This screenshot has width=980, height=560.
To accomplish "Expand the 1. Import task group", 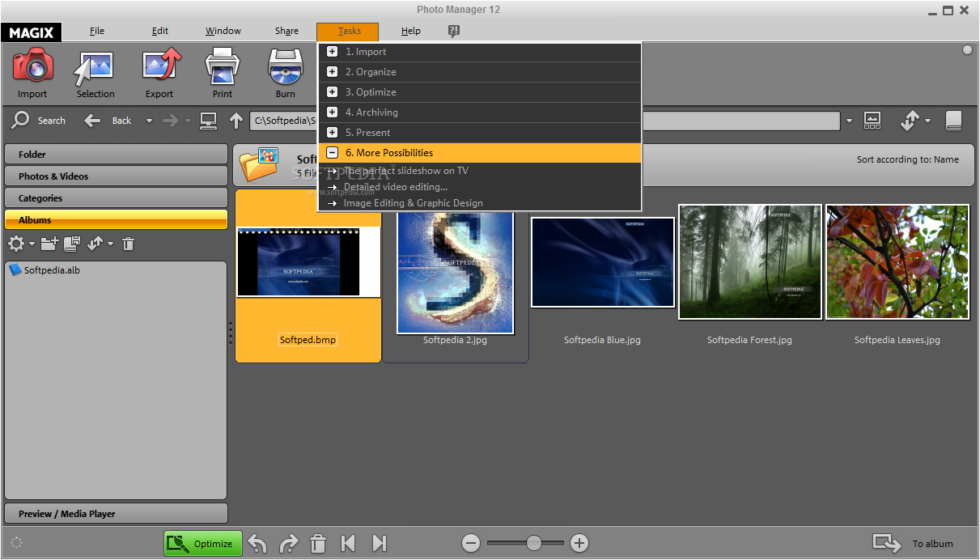I will [332, 52].
